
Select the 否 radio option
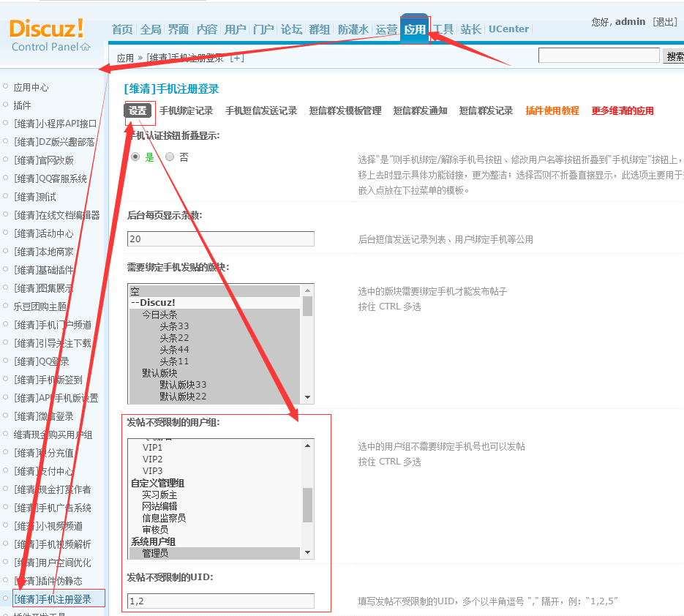pyautogui.click(x=170, y=157)
